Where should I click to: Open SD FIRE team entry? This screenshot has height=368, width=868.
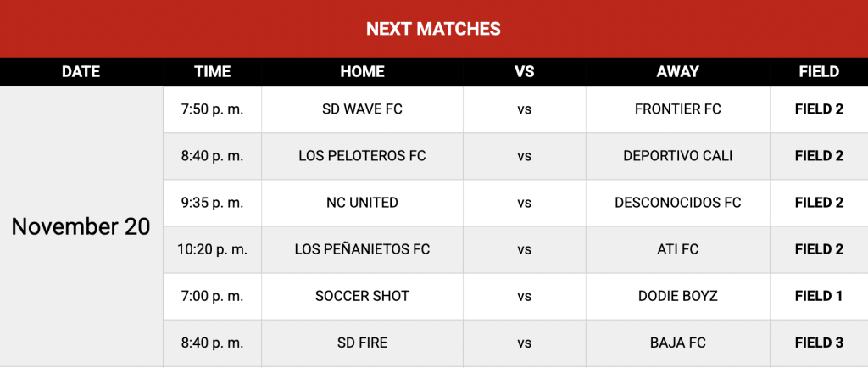coord(362,343)
